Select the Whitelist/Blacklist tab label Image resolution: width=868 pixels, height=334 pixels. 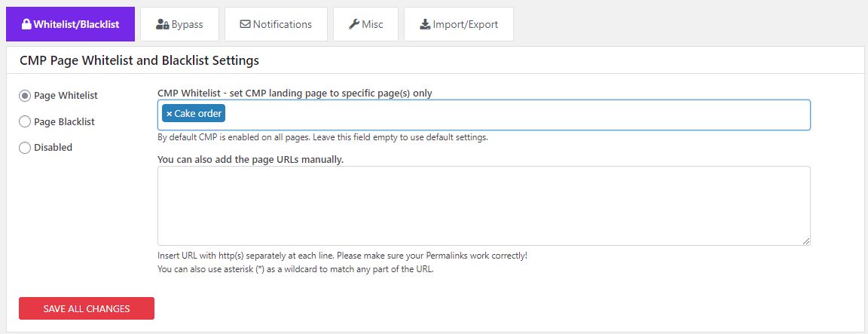[x=76, y=24]
